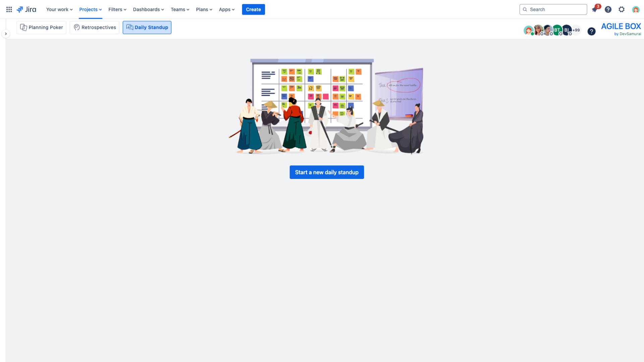Viewport: 644px width, 362px height.
Task: Expand the Your work dropdown menu
Action: [x=59, y=9]
